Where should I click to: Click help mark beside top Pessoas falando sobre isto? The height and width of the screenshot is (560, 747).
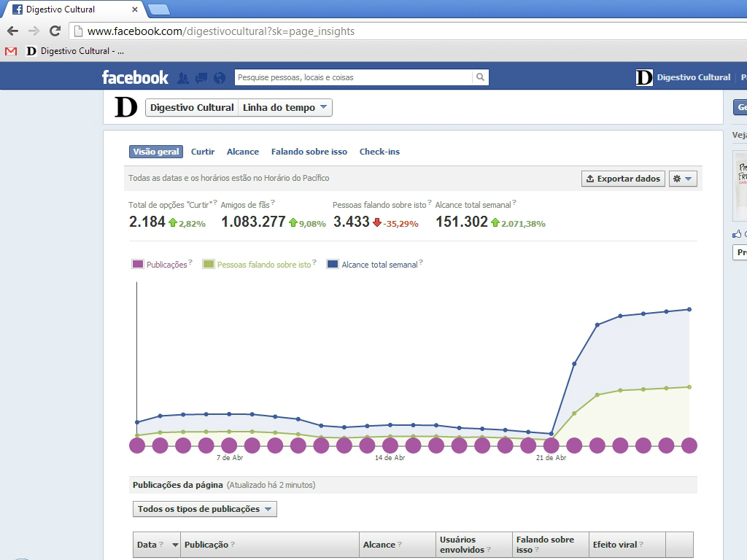click(430, 203)
